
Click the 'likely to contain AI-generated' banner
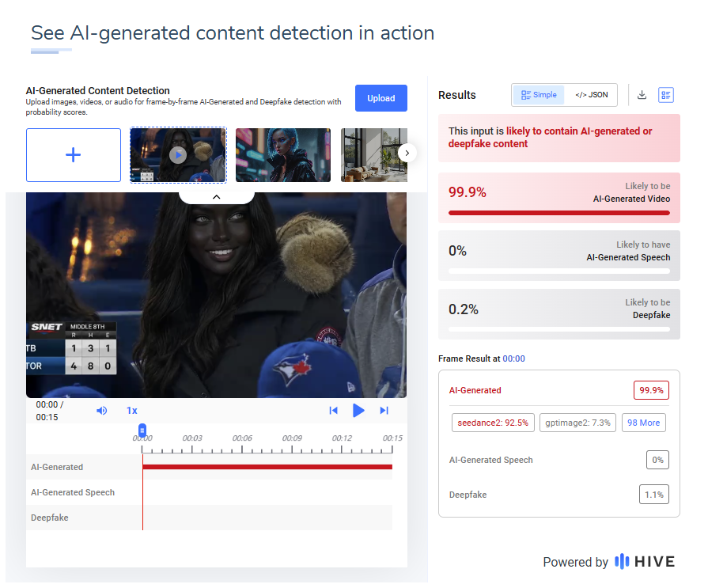pyautogui.click(x=559, y=138)
